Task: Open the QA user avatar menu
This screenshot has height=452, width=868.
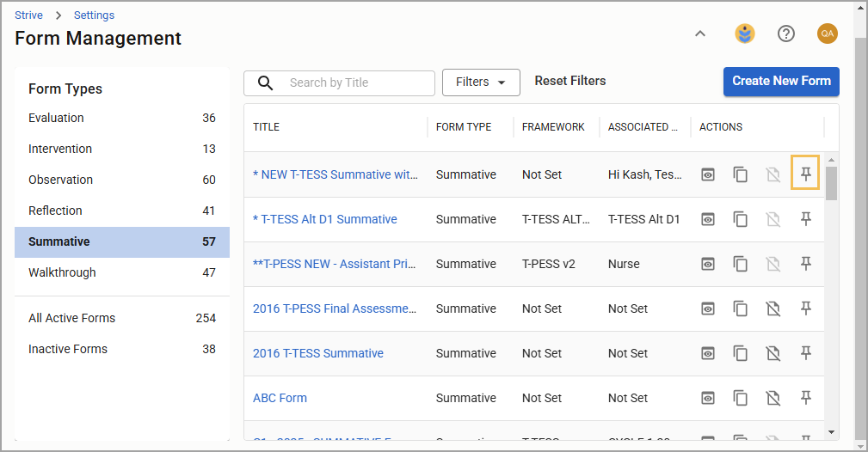Action: pyautogui.click(x=827, y=34)
